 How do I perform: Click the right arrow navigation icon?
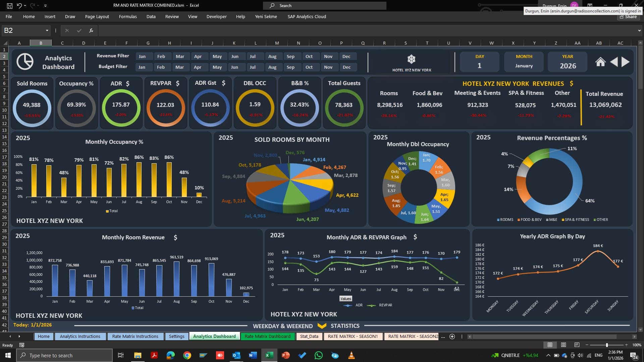click(x=626, y=62)
